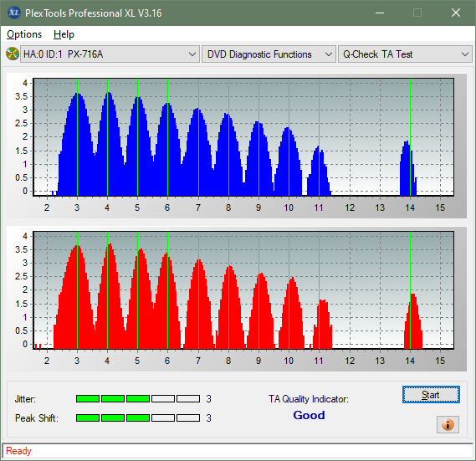Minimize the PlexTools window

pos(380,13)
